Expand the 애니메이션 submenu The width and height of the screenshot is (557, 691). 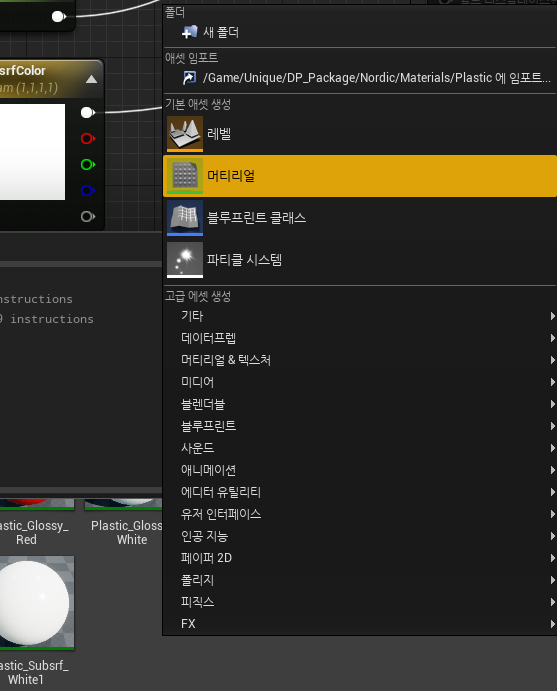[x=360, y=470]
